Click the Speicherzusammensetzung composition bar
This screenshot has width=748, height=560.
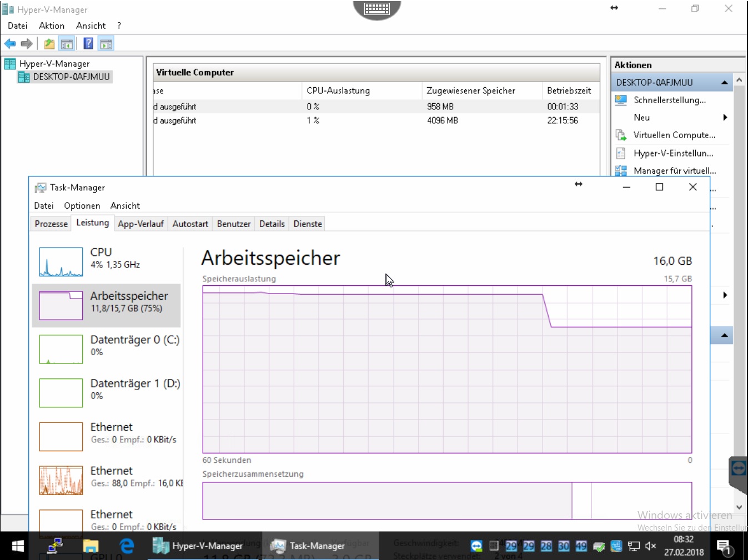pos(447,501)
